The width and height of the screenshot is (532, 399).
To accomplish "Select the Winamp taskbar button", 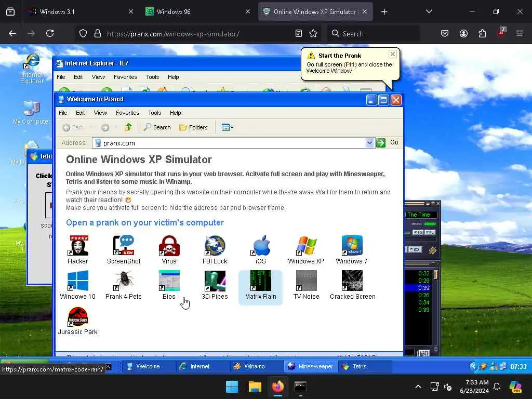I will click(x=256, y=366).
